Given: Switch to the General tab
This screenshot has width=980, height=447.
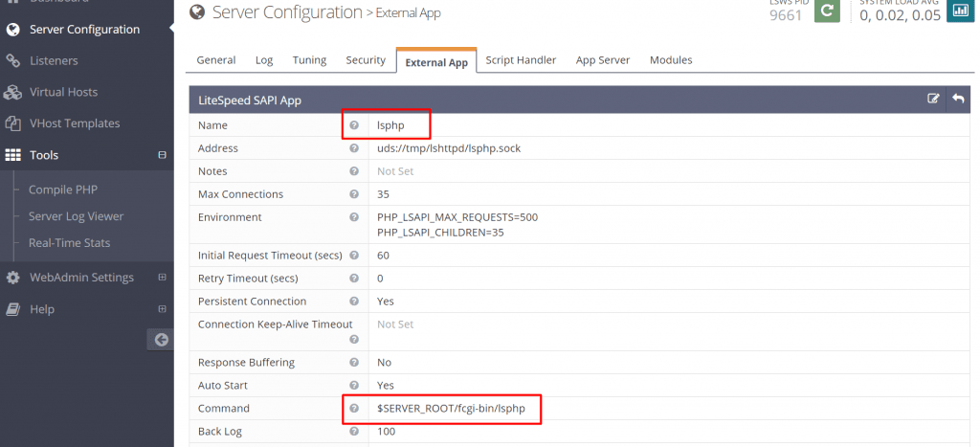Looking at the screenshot, I should point(216,60).
